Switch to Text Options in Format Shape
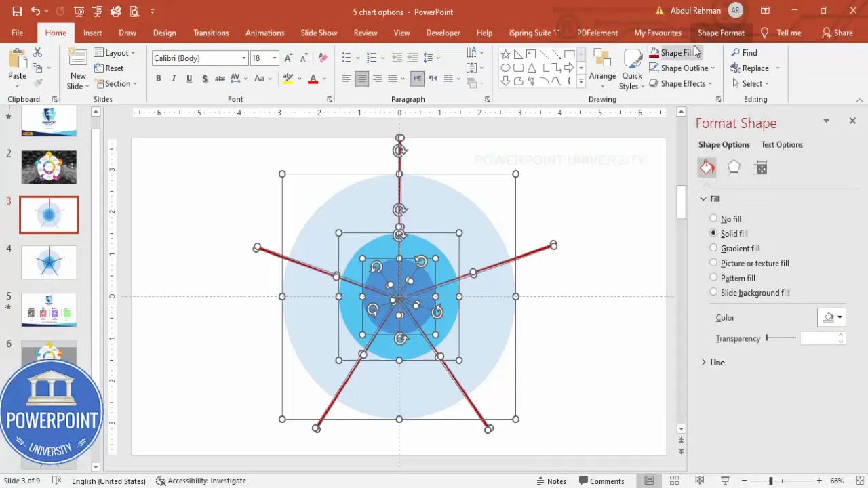 pyautogui.click(x=782, y=144)
